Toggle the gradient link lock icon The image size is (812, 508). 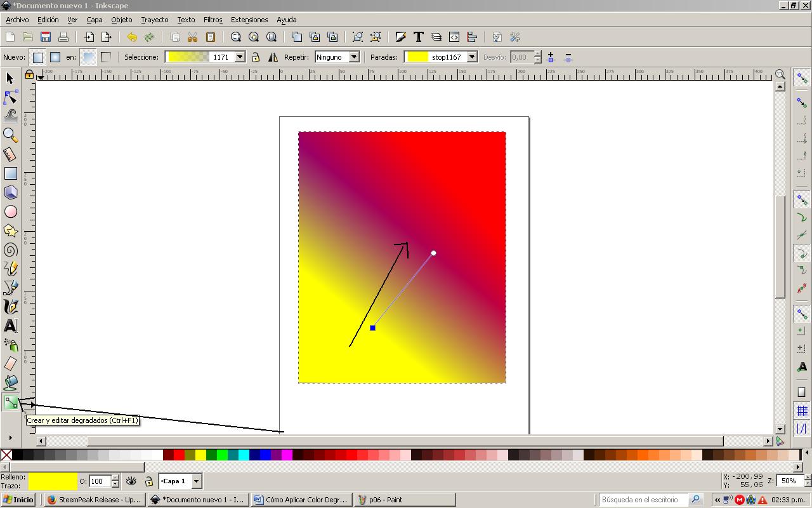tap(255, 57)
